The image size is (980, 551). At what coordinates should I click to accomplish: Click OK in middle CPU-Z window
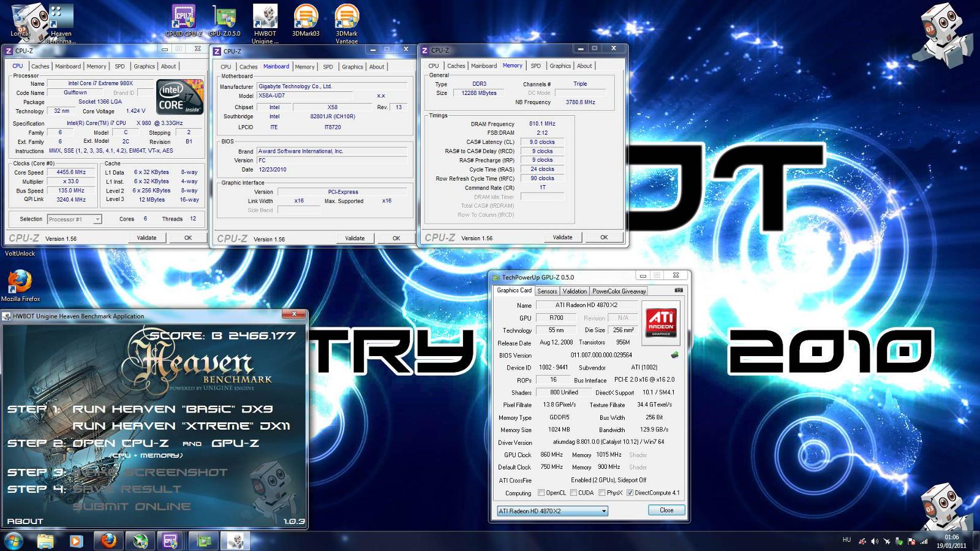(396, 238)
